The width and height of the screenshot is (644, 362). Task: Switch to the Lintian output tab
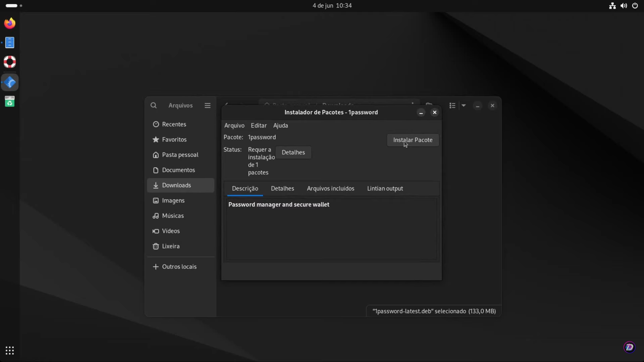click(x=385, y=188)
